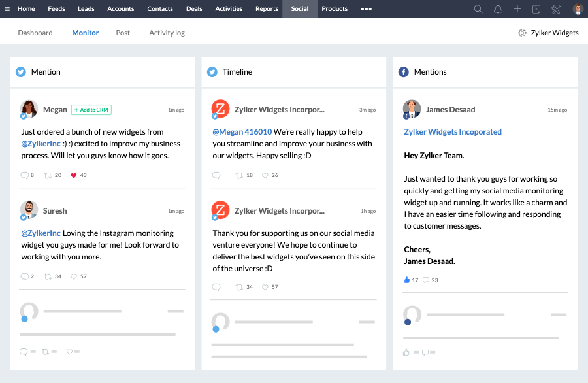The height and width of the screenshot is (383, 588).
Task: Click the plus create icon
Action: 517,9
